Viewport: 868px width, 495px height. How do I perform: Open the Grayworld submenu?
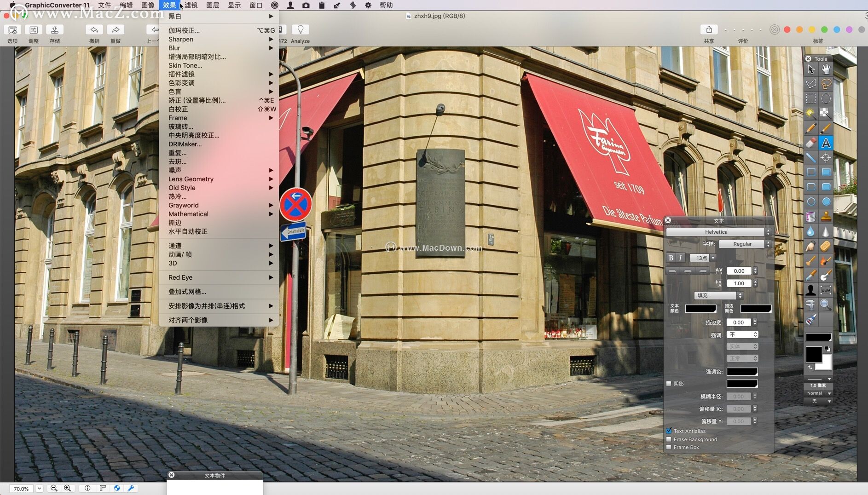click(x=219, y=205)
